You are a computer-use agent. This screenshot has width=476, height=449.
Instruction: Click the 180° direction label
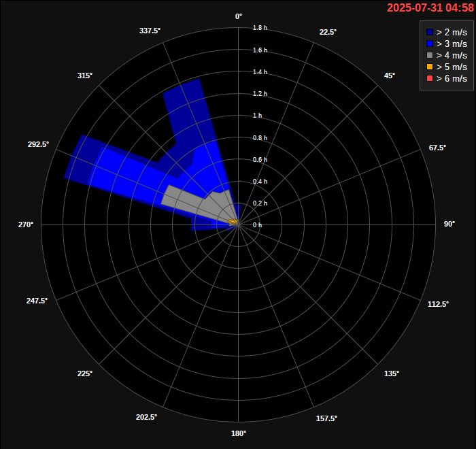[239, 433]
